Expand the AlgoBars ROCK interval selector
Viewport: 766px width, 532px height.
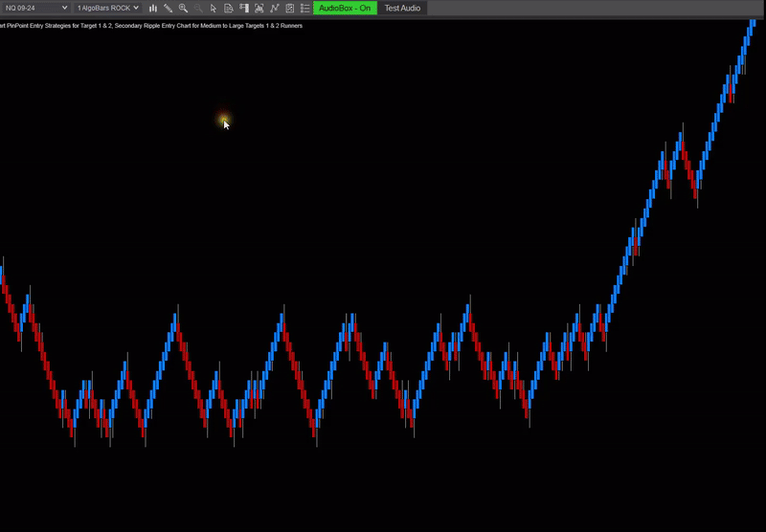[x=107, y=8]
